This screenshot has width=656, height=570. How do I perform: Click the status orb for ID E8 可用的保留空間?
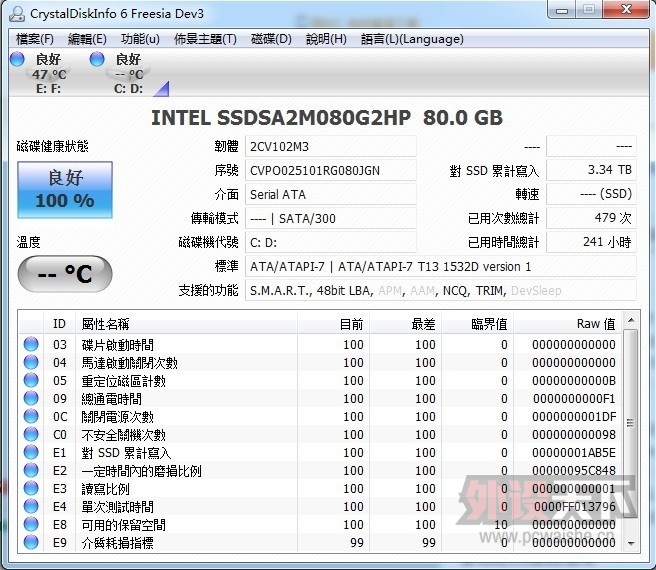pyautogui.click(x=31, y=524)
